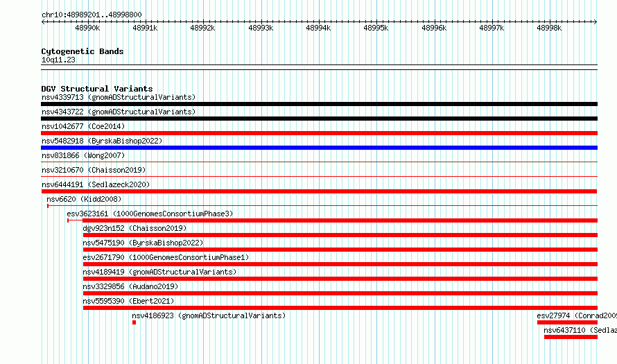Click the red bar of esv27974
The image size is (617, 364).
click(567, 322)
